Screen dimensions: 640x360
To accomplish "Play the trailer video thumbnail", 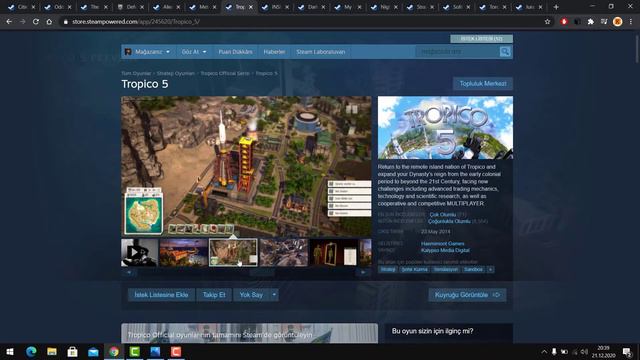I will (x=139, y=253).
